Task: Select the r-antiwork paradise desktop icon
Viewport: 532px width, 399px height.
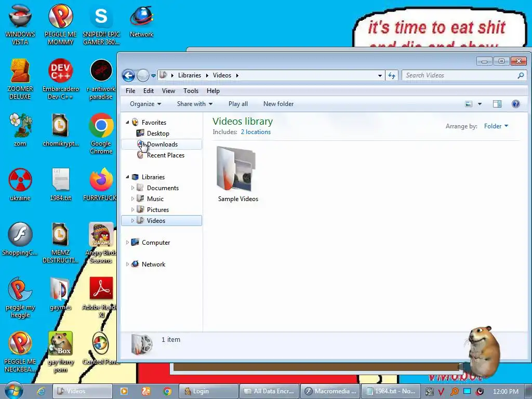Action: 101,79
